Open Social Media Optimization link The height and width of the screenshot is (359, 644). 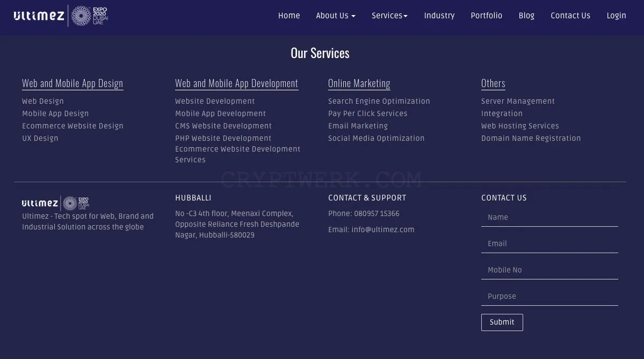[x=376, y=138]
